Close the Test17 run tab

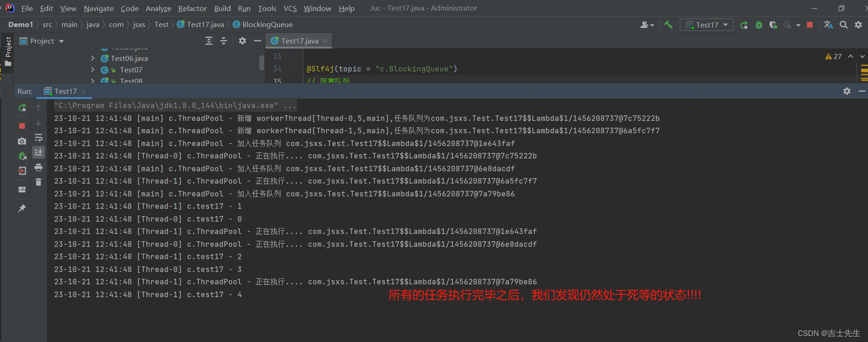coord(83,92)
